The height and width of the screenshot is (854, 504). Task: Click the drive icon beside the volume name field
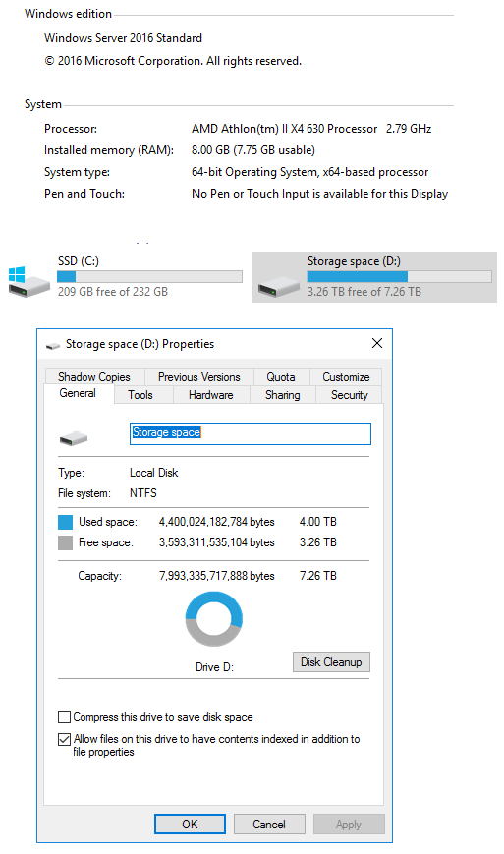[x=74, y=438]
